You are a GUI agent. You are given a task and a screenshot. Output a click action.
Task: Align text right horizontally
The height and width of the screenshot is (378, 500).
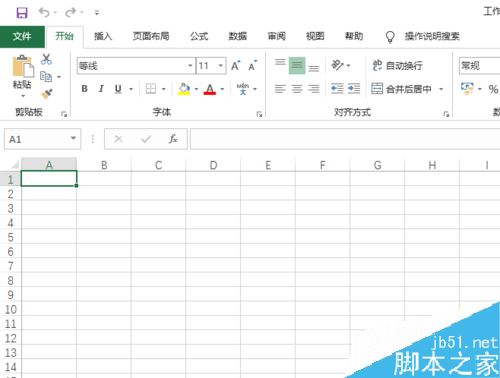coord(314,89)
